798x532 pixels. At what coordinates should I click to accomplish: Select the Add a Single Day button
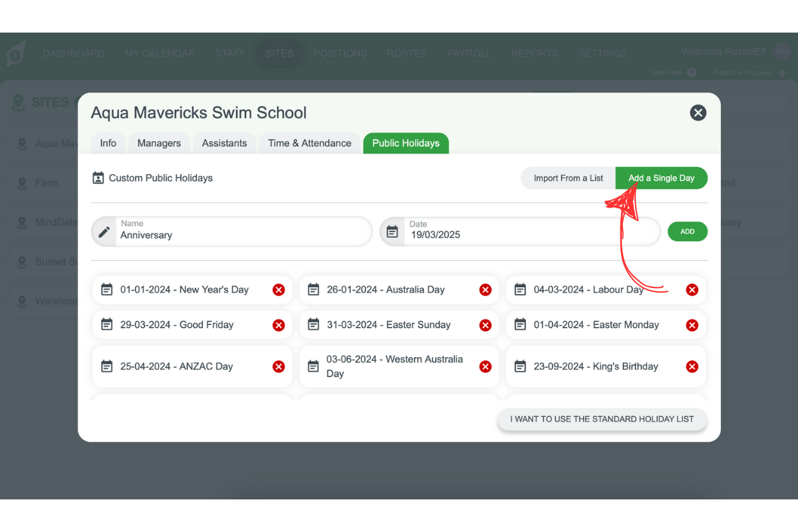661,178
